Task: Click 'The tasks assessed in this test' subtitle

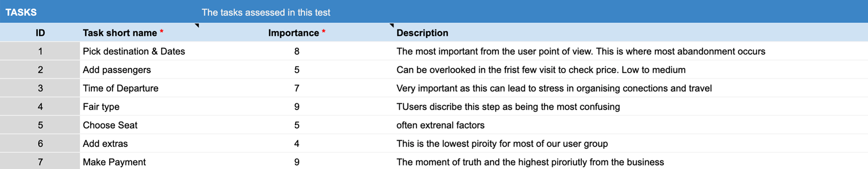Action: click(x=266, y=12)
